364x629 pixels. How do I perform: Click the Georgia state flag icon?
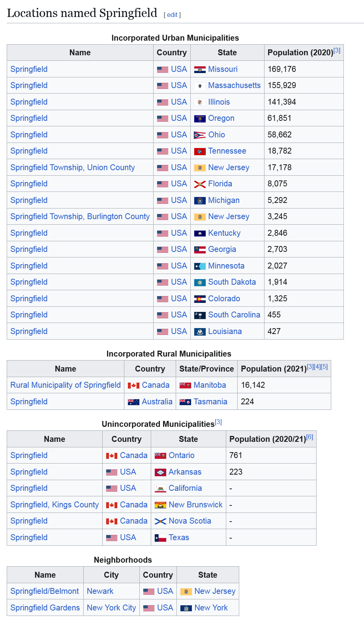pyautogui.click(x=200, y=250)
